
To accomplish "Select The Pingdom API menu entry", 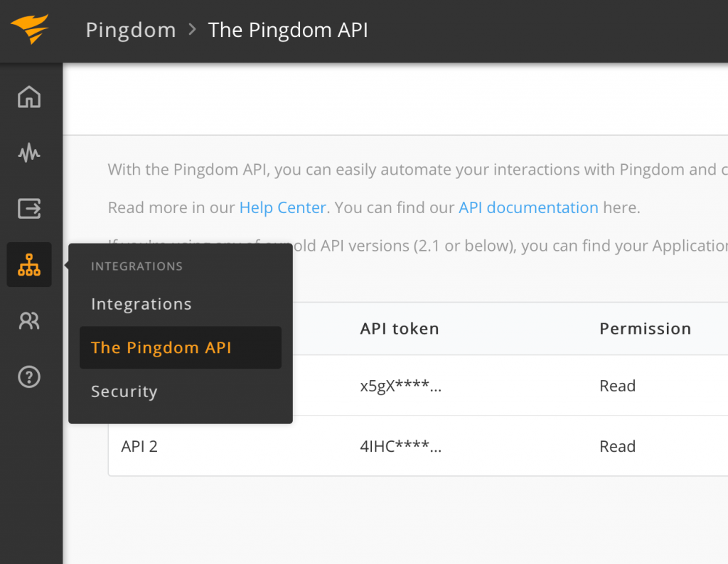I will (x=161, y=347).
